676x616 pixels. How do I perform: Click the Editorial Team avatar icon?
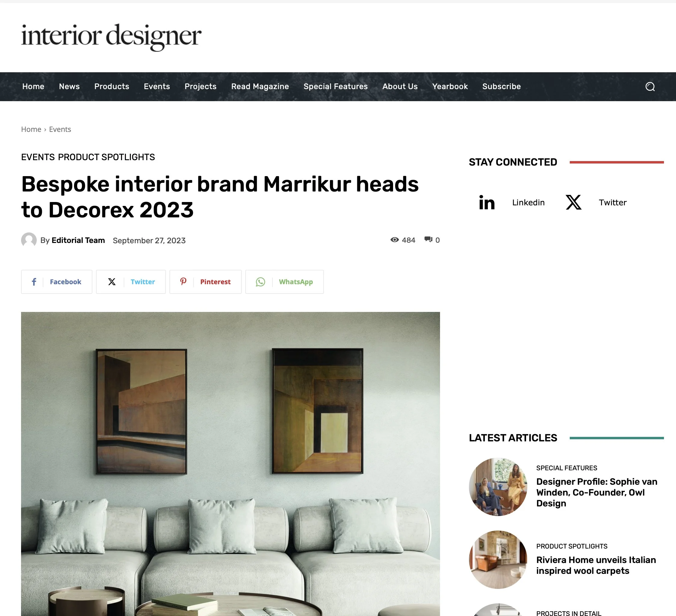point(29,240)
